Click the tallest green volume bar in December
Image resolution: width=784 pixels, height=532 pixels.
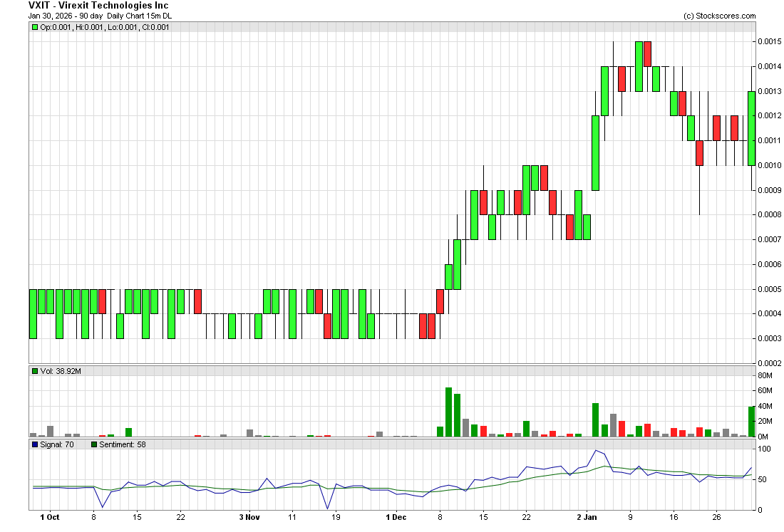[448, 412]
